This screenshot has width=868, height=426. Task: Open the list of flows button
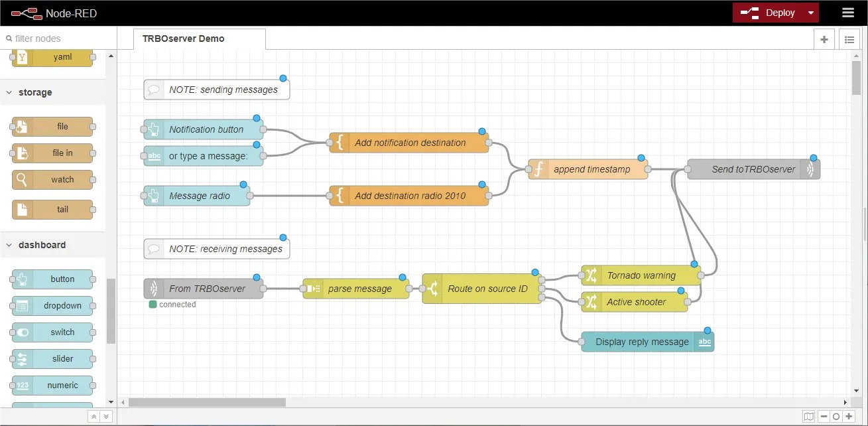pyautogui.click(x=849, y=39)
